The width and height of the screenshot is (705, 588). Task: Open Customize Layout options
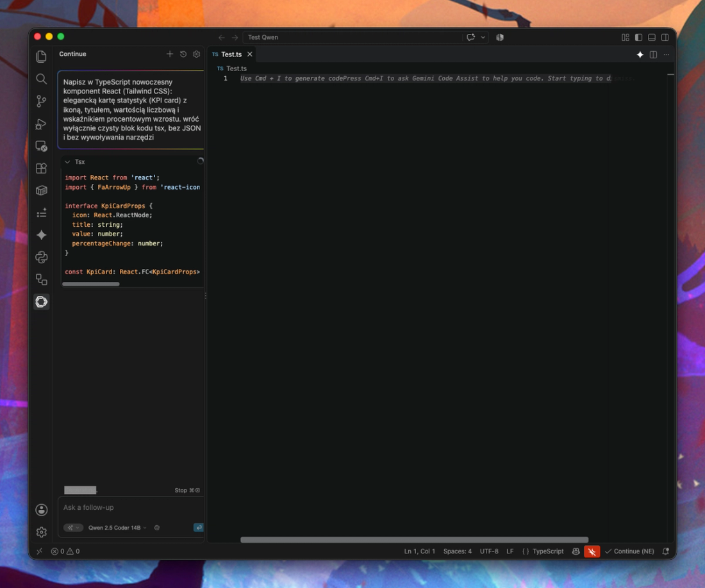626,37
